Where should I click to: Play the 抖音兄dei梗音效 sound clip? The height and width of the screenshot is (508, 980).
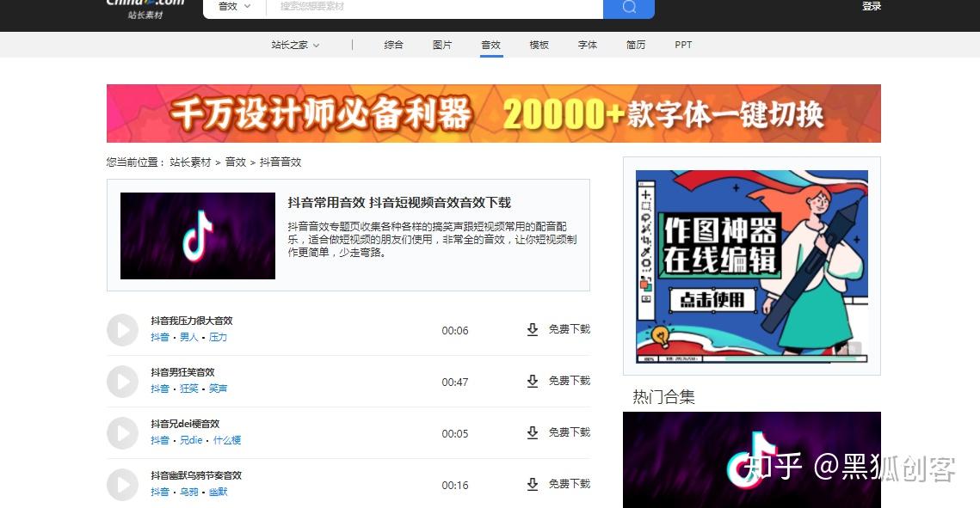pyautogui.click(x=122, y=433)
